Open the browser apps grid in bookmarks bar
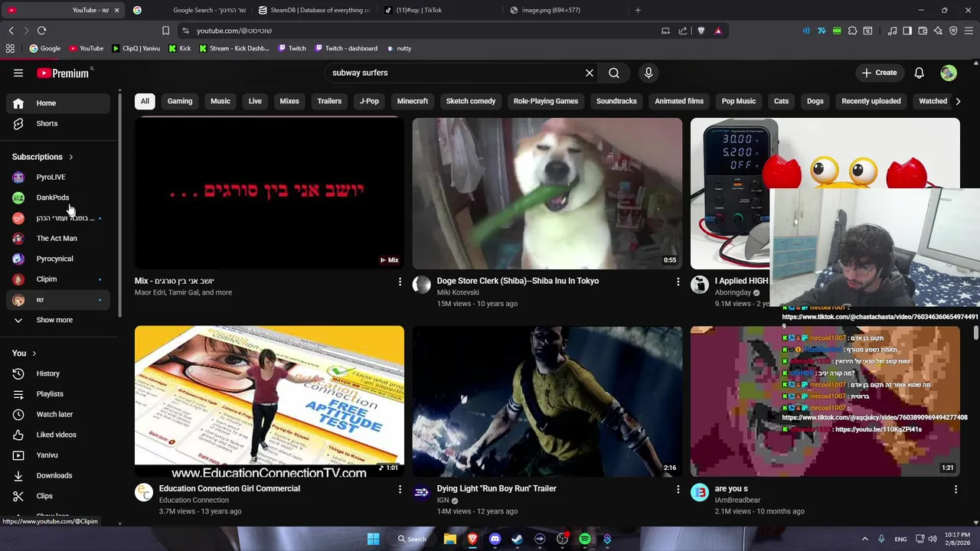 coord(10,48)
